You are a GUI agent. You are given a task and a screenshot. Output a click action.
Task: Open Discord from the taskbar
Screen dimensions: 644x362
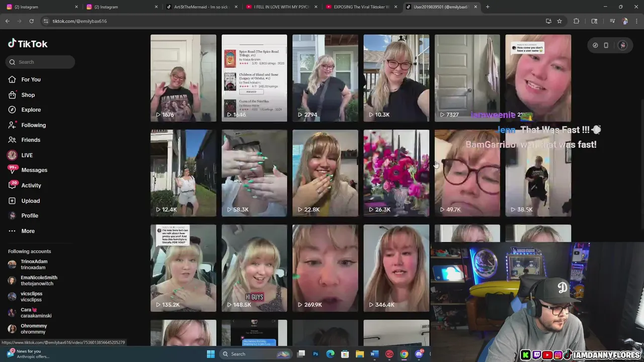pos(419,354)
